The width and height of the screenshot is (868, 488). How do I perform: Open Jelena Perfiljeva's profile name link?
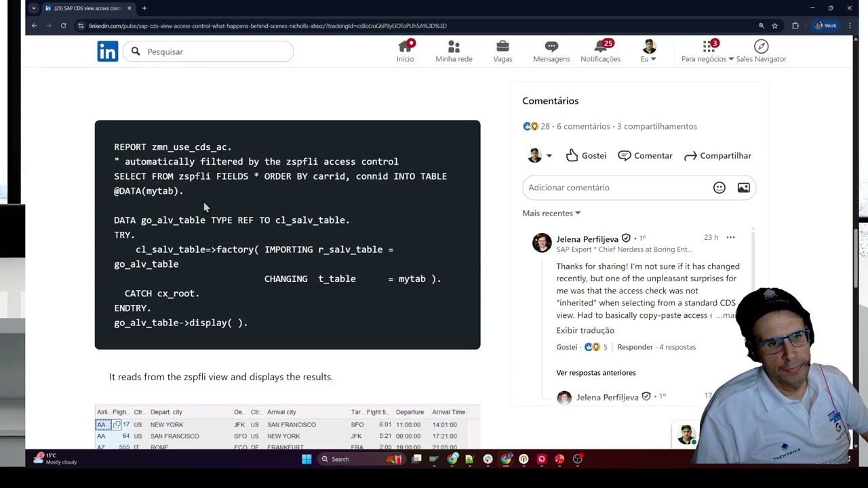click(x=587, y=239)
